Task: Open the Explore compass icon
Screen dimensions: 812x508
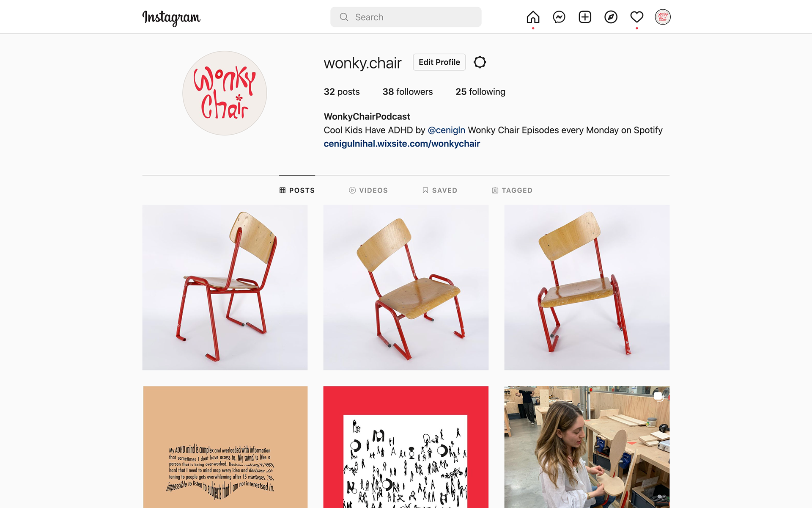Action: click(x=611, y=17)
